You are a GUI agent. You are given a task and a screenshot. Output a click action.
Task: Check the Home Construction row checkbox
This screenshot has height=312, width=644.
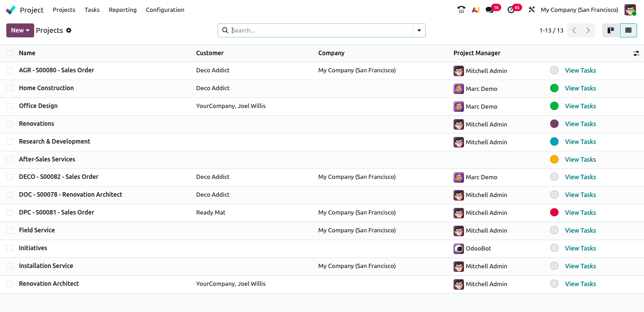click(9, 88)
